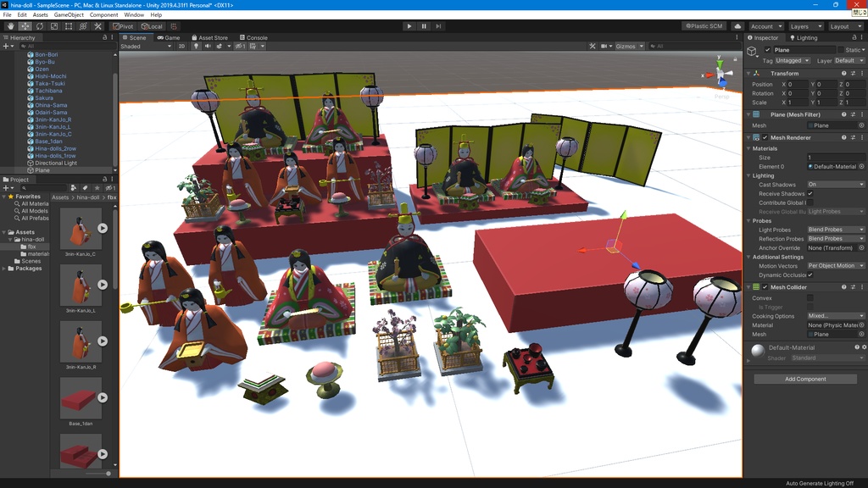Toggle the Static checkbox
This screenshot has height=488, width=868.
tap(841, 50)
